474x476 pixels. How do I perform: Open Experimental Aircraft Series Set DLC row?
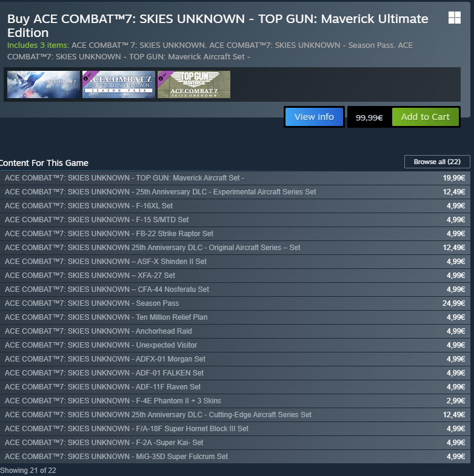click(235, 192)
